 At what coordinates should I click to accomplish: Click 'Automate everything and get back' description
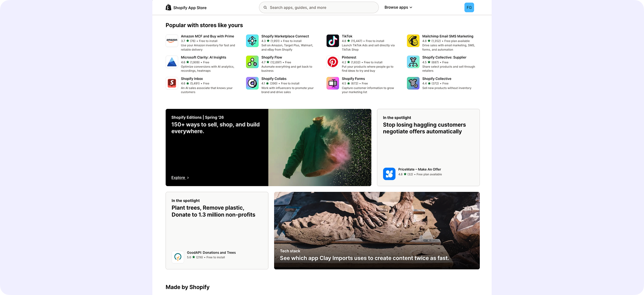287,69
